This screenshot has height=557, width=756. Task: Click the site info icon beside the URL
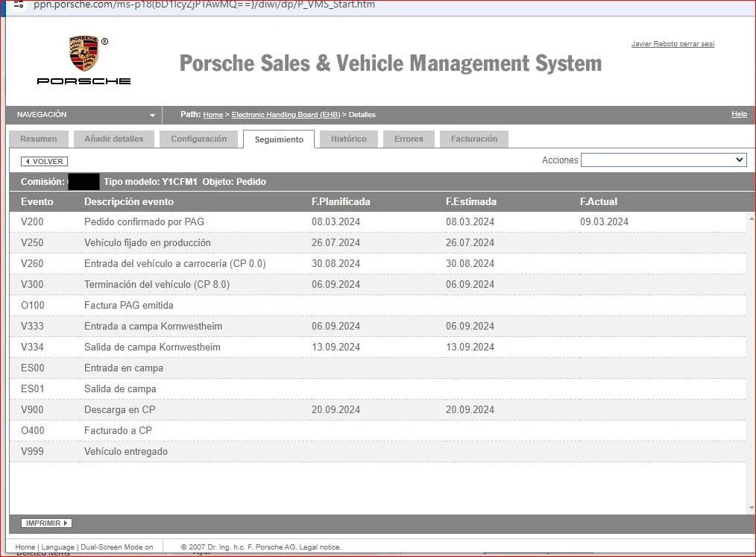click(x=19, y=4)
